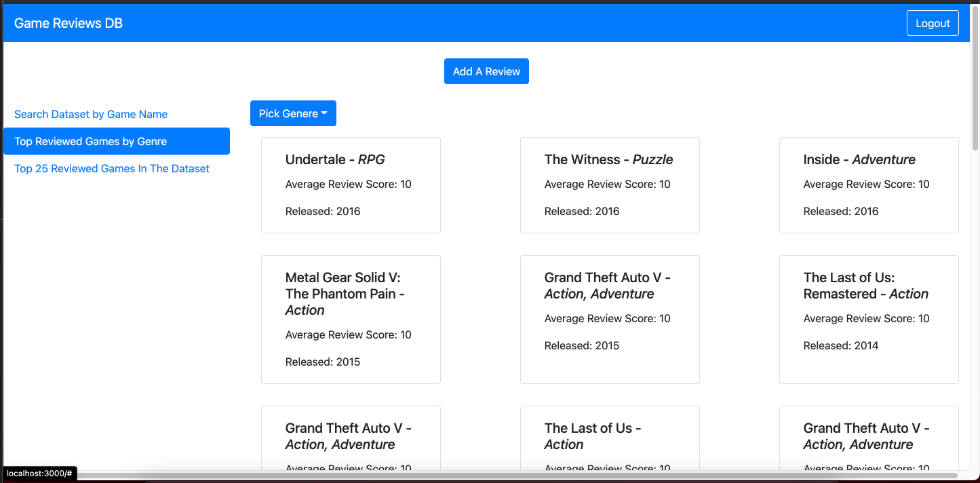Image resolution: width=980 pixels, height=483 pixels.
Task: Click the Undertale - RPG card title
Action: click(335, 159)
